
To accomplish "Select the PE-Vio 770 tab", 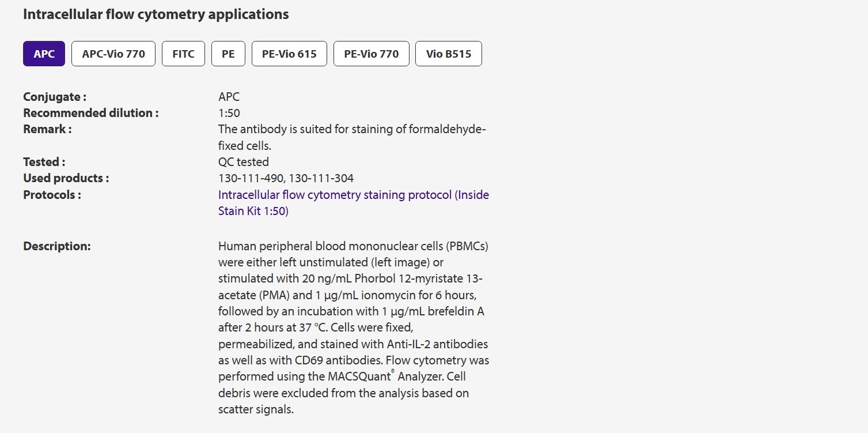I will 372,54.
